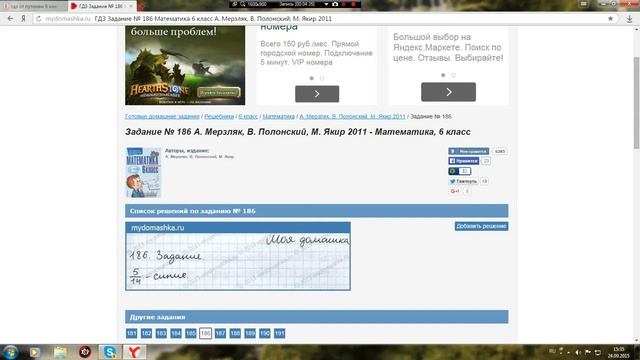Open the Готовые домашние задания breadcrumb link
640x360 pixels.
pos(162,116)
